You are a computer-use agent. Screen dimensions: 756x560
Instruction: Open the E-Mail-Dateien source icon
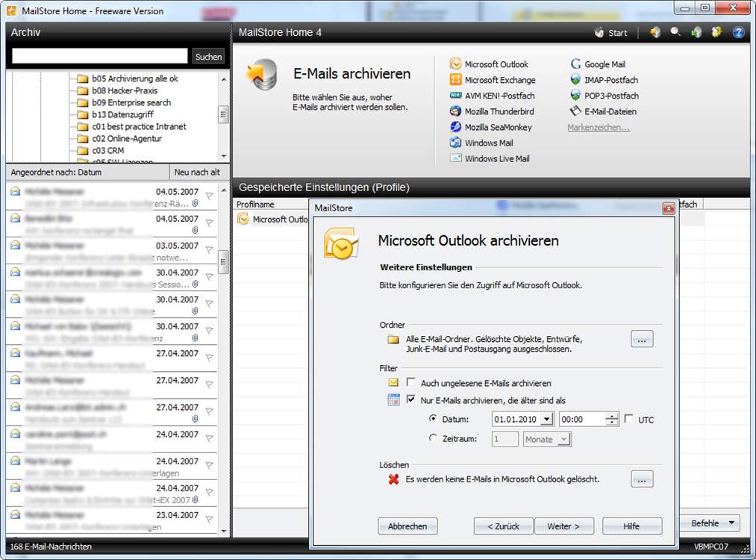coord(575,111)
